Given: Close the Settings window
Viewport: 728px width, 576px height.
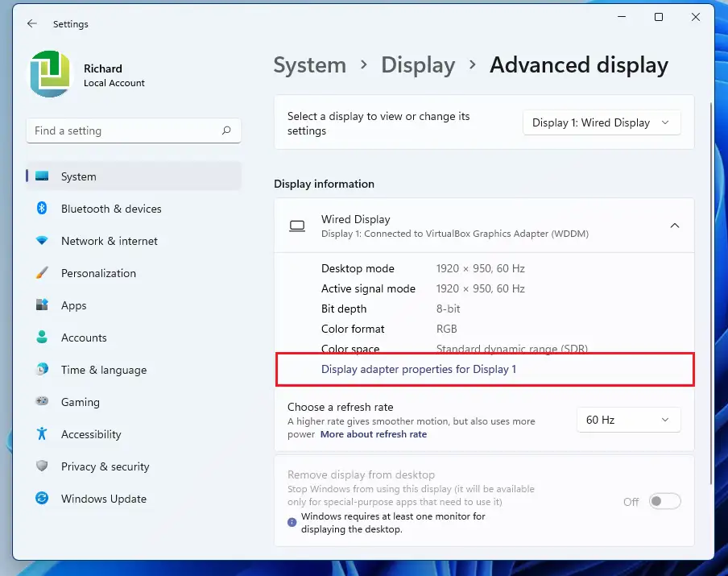Looking at the screenshot, I should point(696,17).
